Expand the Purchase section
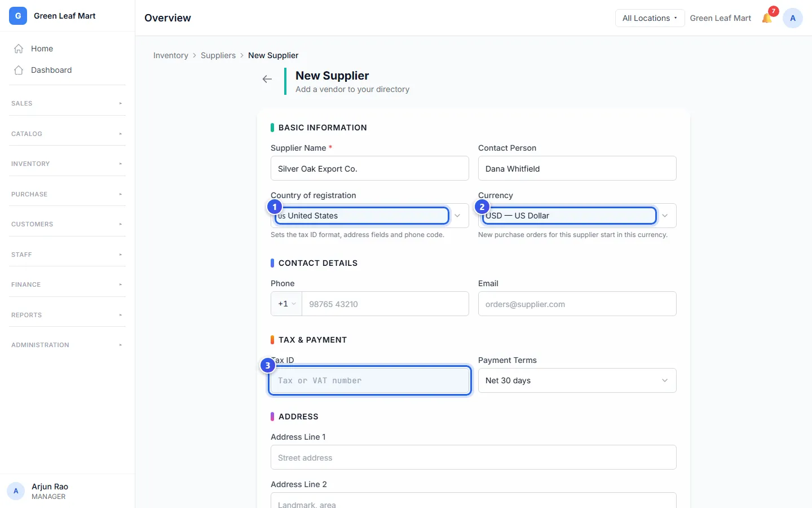The image size is (812, 508). 68,194
